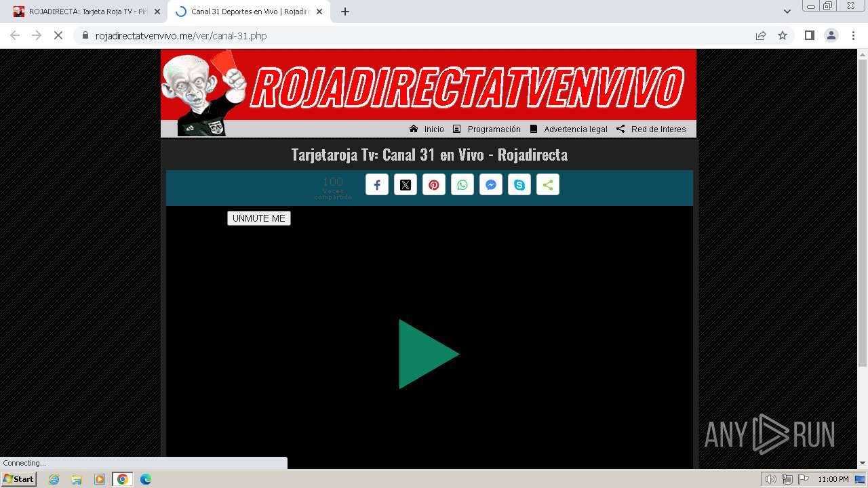Launch Microsoft Edge from the taskbar
Screen dimensions: 868x488
pos(146,479)
